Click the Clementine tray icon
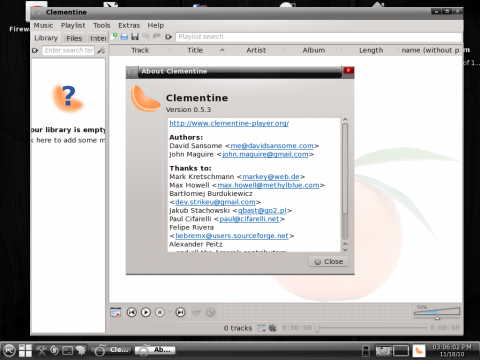 pos(419,351)
